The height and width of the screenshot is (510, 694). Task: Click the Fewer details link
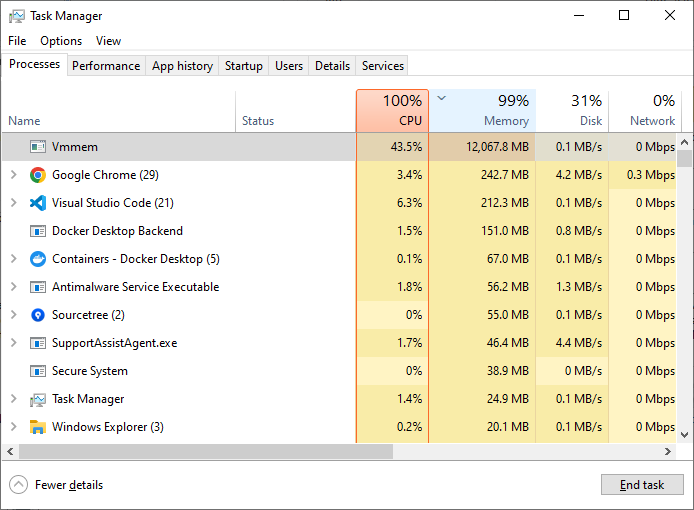click(69, 485)
